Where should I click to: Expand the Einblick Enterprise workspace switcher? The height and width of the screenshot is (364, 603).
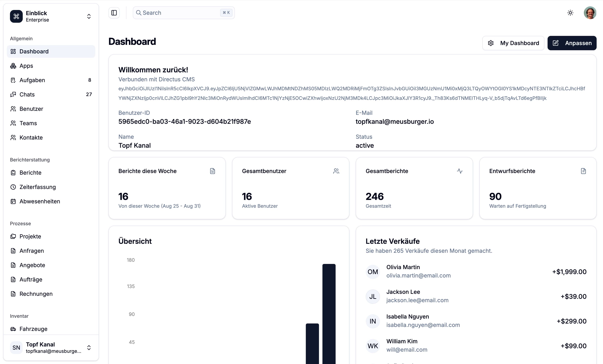(89, 16)
